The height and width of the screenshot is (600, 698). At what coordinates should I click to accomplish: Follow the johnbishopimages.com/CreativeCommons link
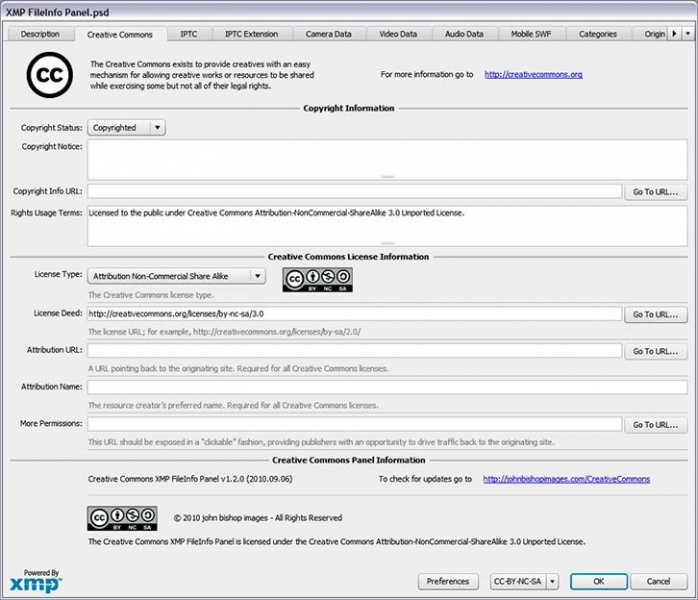coord(567,479)
